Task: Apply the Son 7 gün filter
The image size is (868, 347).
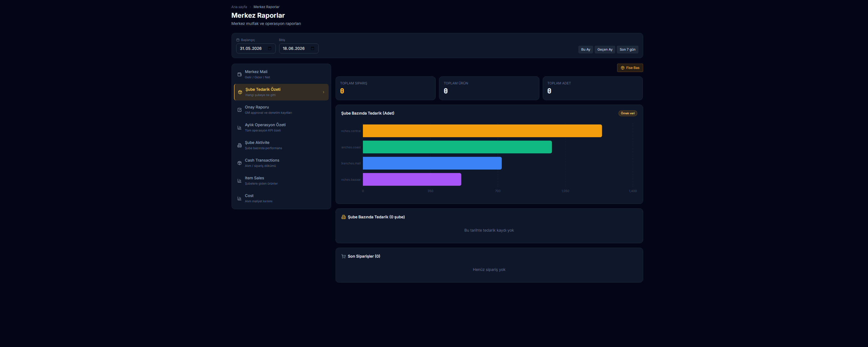Action: click(627, 50)
